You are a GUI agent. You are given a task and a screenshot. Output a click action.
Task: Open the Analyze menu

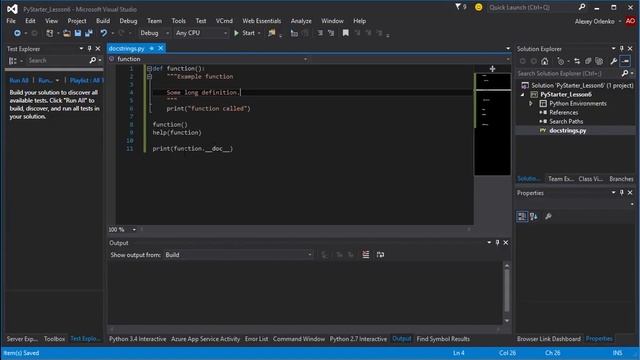(301, 21)
